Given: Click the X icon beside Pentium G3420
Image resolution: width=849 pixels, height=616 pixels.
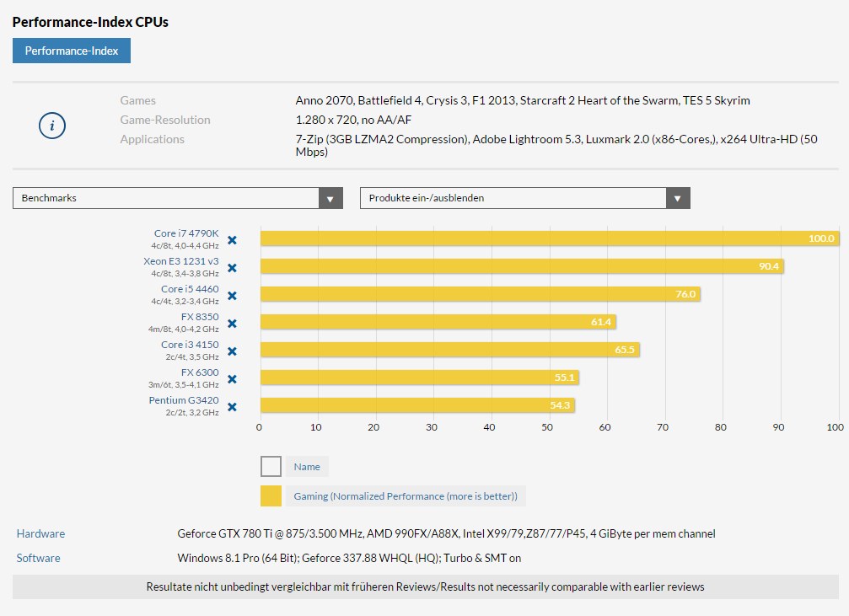Looking at the screenshot, I should (x=231, y=407).
